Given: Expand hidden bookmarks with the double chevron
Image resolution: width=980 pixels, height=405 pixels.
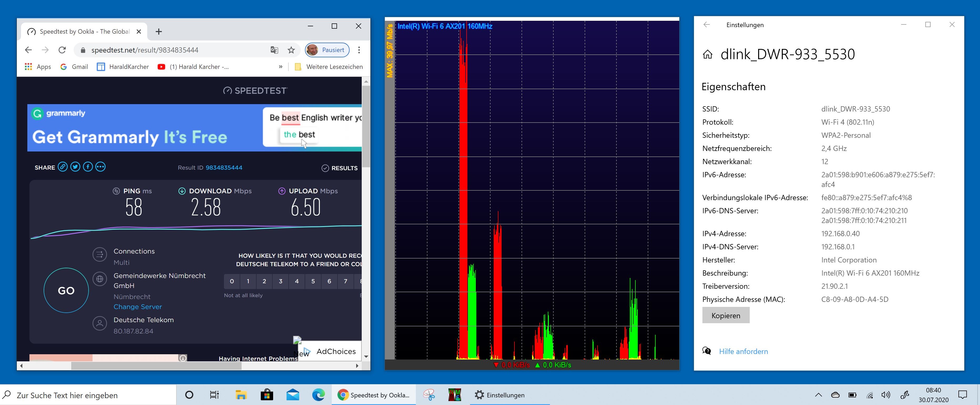Looking at the screenshot, I should (280, 67).
